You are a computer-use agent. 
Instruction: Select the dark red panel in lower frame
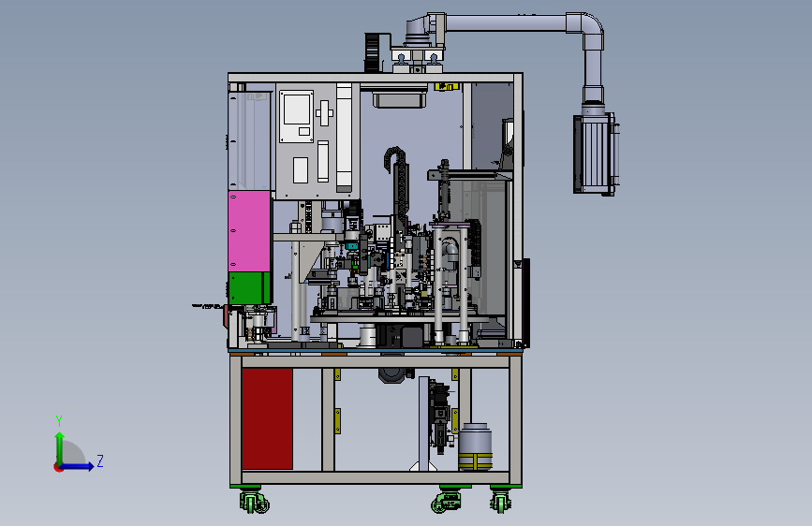[x=267, y=418]
